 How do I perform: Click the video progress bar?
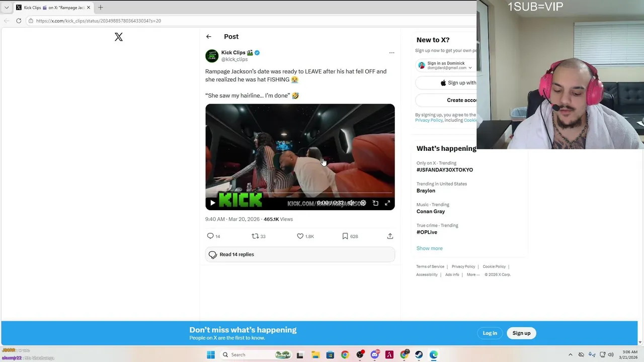click(x=300, y=193)
